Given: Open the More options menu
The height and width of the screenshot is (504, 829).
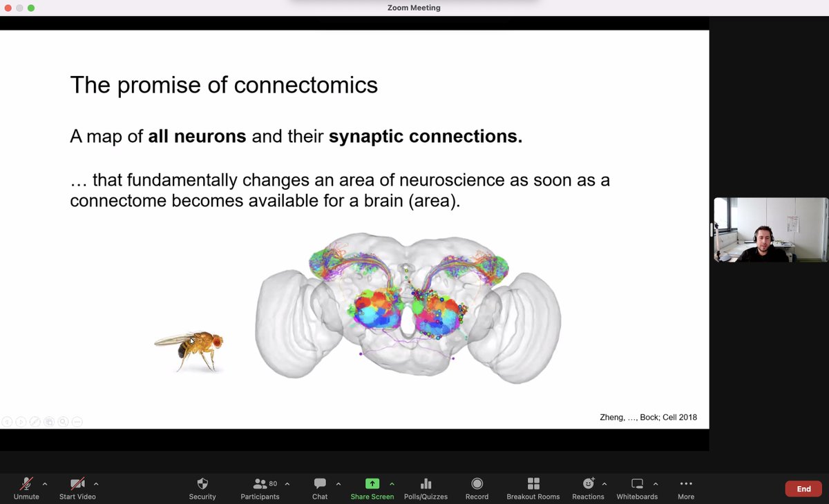Looking at the screenshot, I should coord(686,488).
